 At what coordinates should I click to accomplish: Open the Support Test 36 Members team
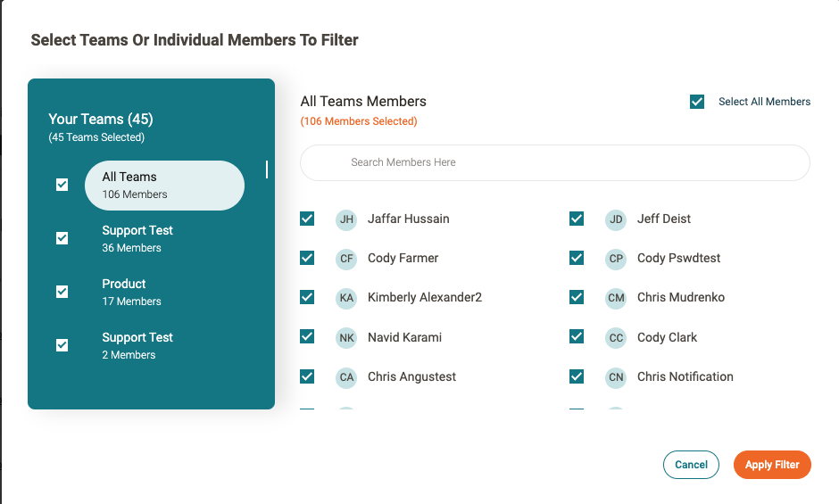coord(137,238)
